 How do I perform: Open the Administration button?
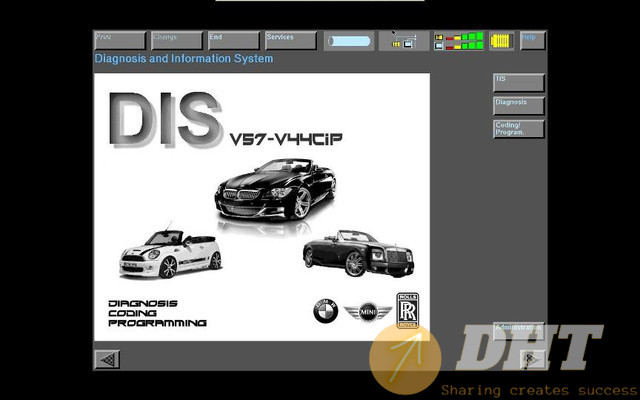click(x=518, y=330)
